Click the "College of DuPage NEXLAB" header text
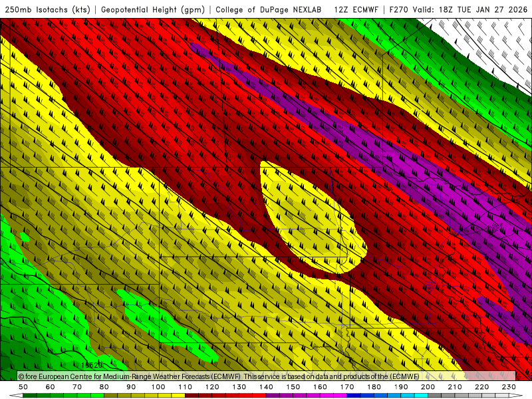 pyautogui.click(x=269, y=9)
